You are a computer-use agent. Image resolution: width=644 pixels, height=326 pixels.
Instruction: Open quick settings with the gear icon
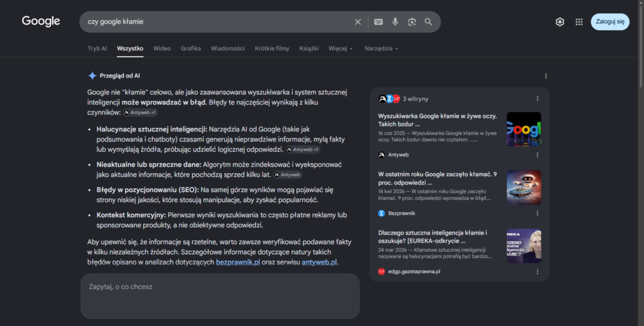tap(560, 22)
